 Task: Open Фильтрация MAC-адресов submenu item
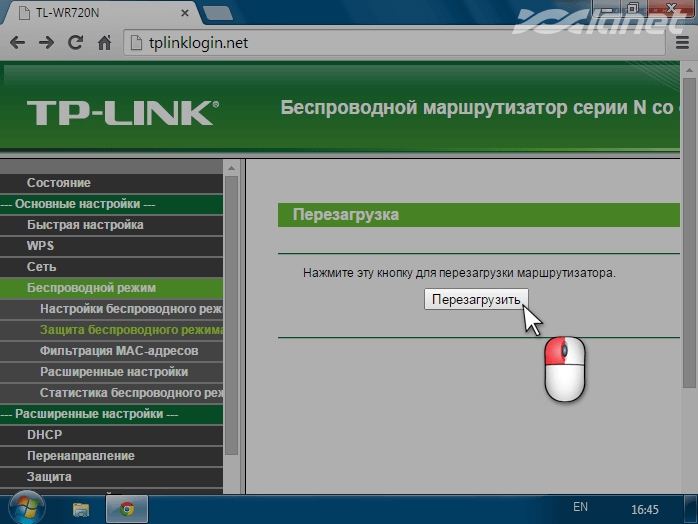click(x=119, y=351)
